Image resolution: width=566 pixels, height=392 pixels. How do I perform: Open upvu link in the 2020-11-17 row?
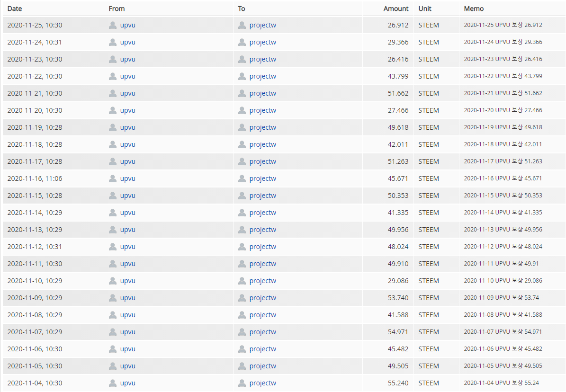coord(128,161)
